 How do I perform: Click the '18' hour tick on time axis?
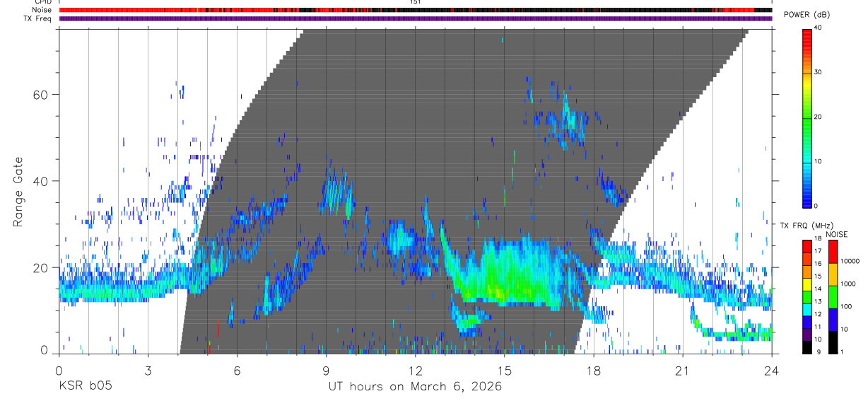click(593, 371)
